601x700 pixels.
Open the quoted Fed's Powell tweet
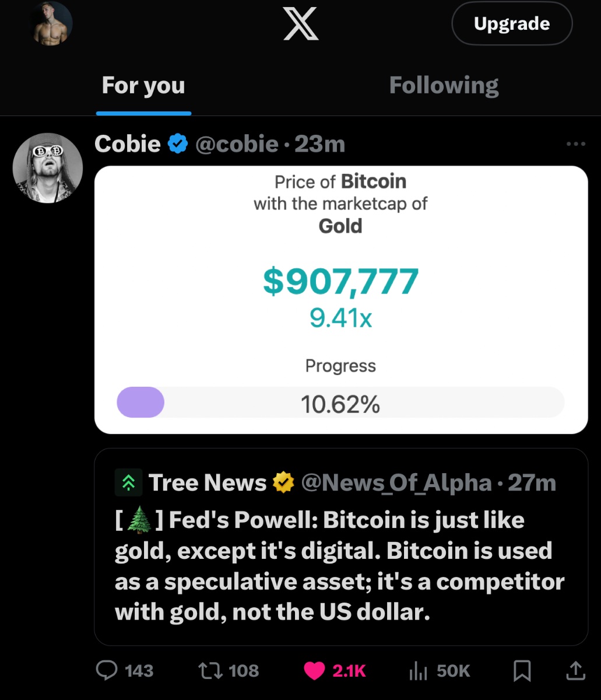pos(340,566)
